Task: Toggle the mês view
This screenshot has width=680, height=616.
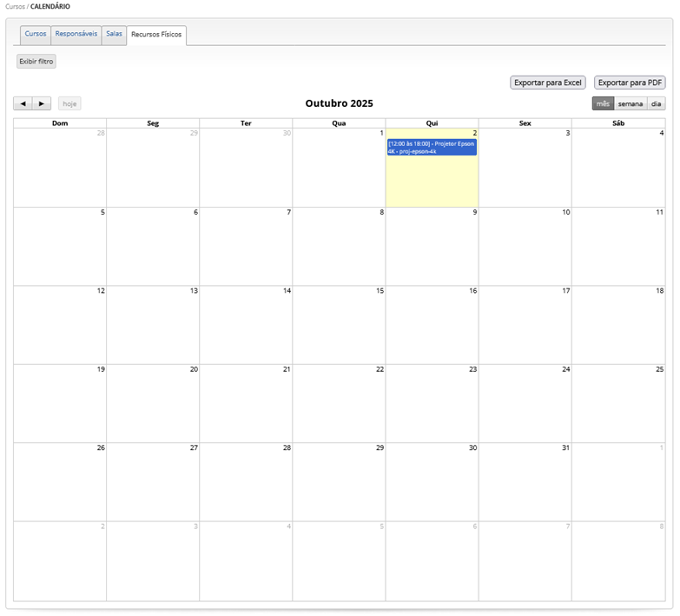Action: click(x=603, y=103)
